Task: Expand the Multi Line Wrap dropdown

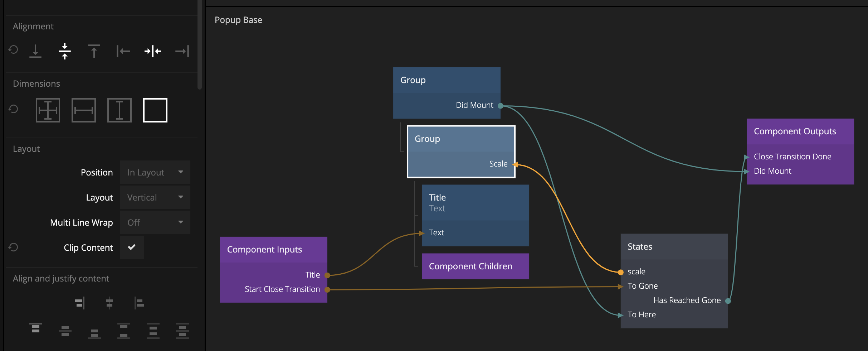Action: pyautogui.click(x=155, y=222)
